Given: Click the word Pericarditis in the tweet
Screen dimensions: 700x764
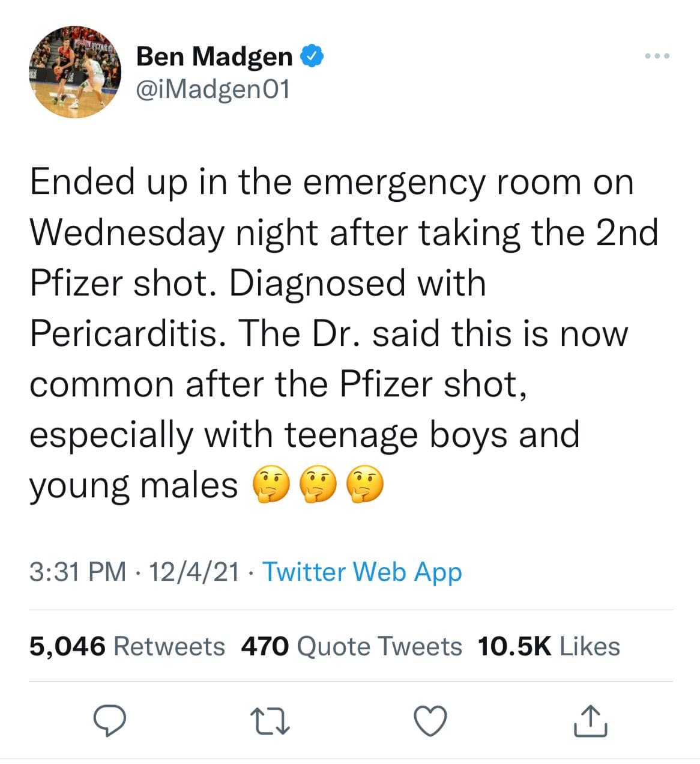Looking at the screenshot, I should point(124,333).
